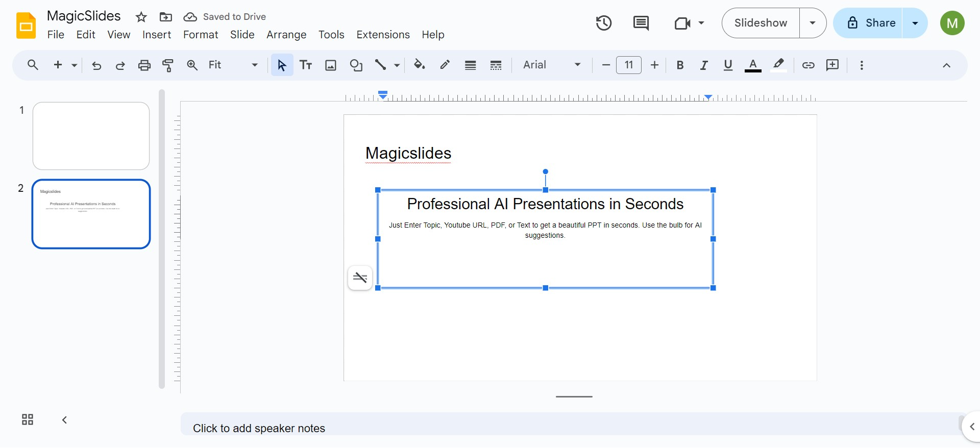Open the Insert menu

pos(156,35)
